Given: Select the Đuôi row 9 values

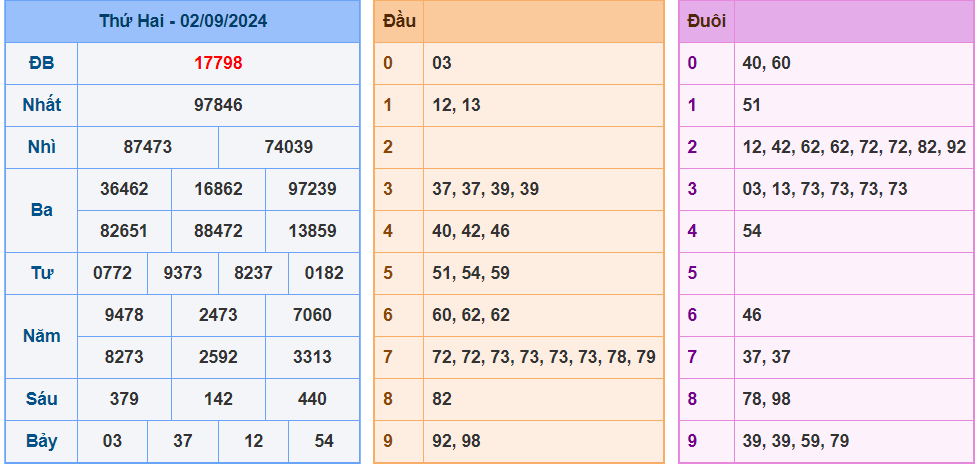Looking at the screenshot, I should click(x=795, y=441).
